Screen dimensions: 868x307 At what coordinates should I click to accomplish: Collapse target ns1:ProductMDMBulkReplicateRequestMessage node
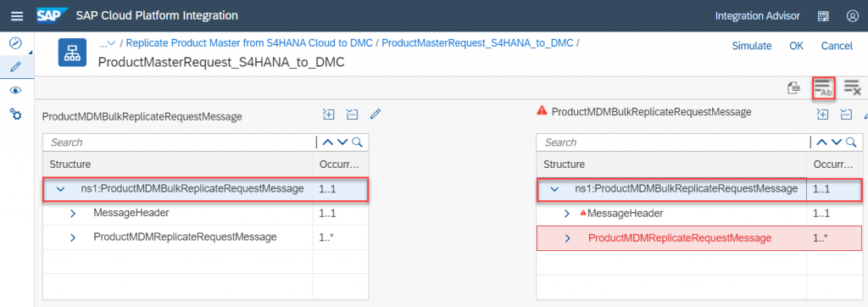point(554,189)
